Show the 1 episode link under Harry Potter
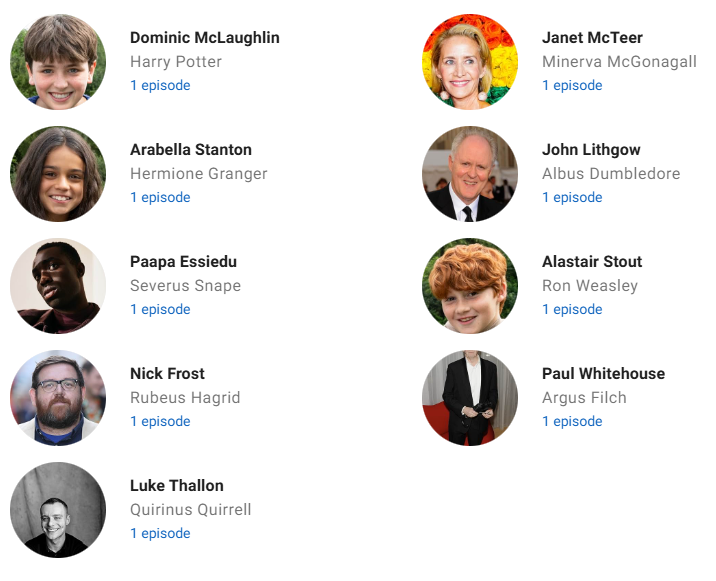Screen dimensions: 716x581 160,85
